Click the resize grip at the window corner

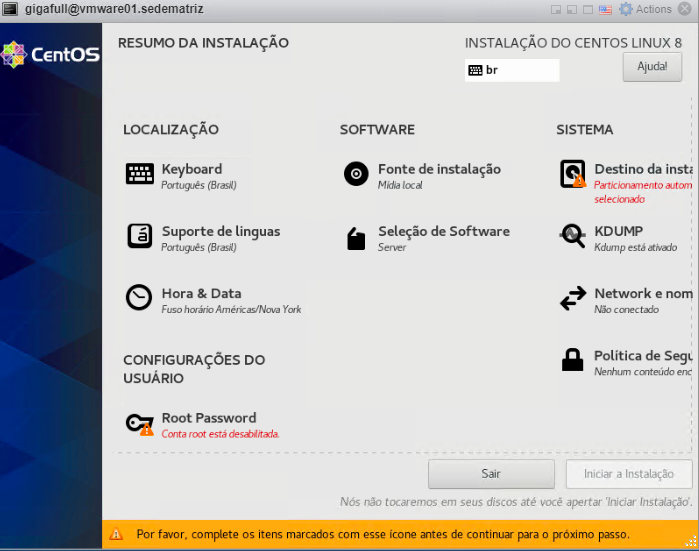(691, 542)
